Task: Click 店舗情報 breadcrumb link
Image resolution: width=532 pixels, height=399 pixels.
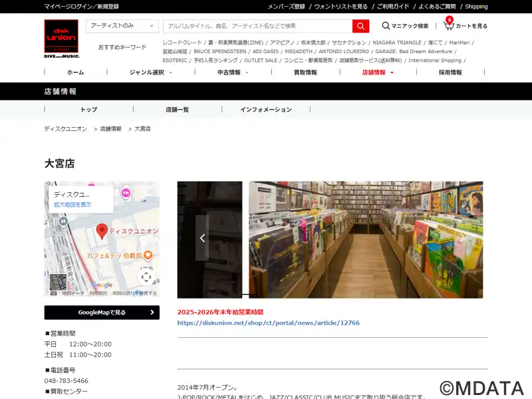Action: (110, 128)
